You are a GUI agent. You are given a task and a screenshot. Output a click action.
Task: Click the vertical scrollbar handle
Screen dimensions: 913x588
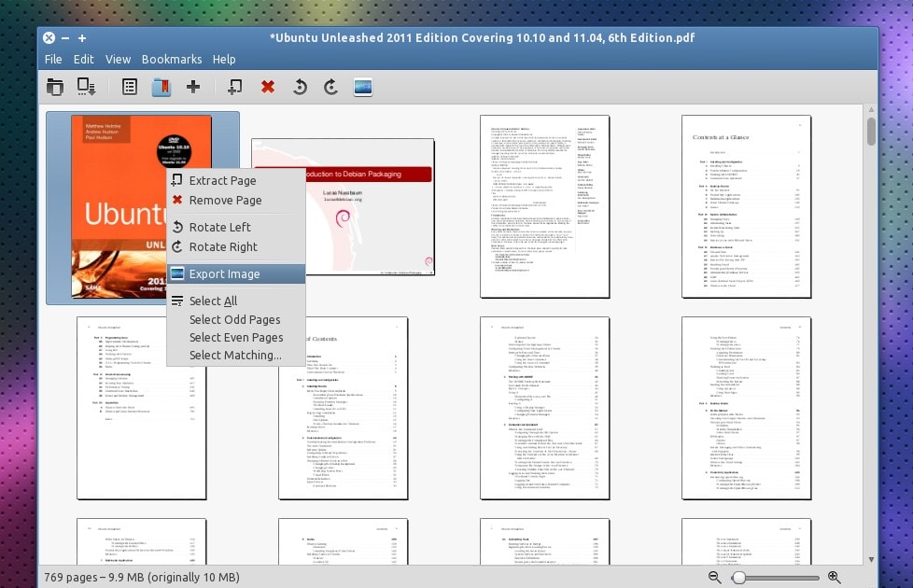[x=871, y=132]
